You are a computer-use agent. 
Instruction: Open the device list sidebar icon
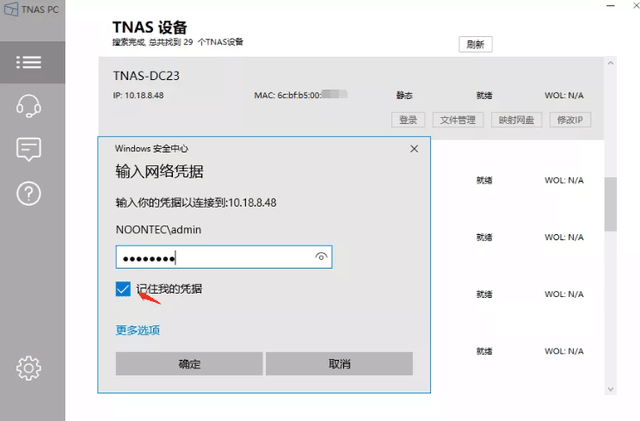point(29,62)
